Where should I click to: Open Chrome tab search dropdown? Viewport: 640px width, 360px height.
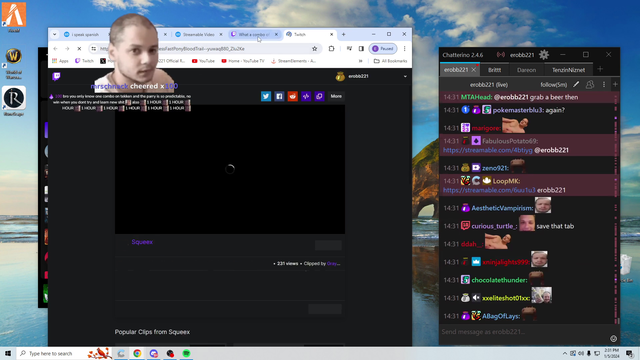55,35
